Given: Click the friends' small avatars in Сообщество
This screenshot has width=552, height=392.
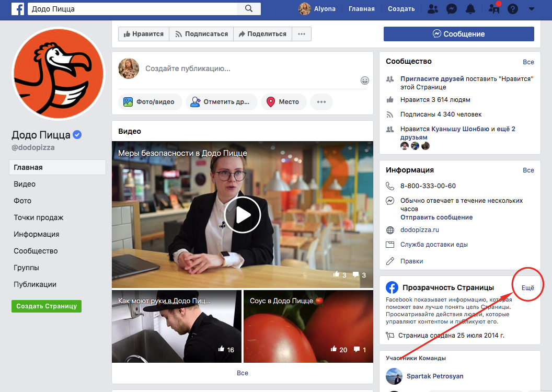Looking at the screenshot, I should pyautogui.click(x=415, y=146).
